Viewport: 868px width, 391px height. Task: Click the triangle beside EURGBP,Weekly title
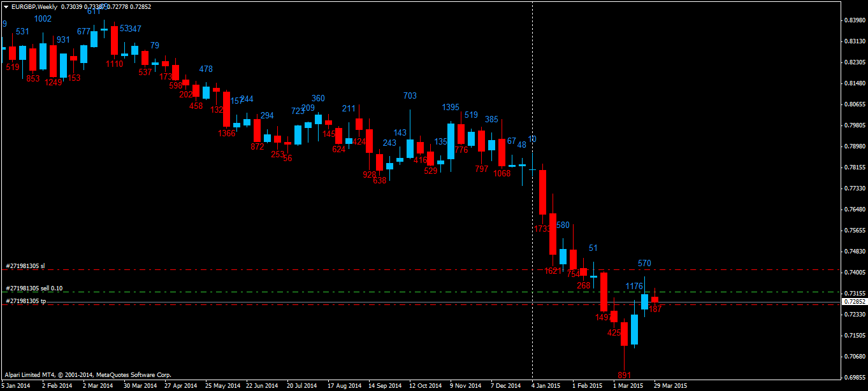pyautogui.click(x=6, y=6)
